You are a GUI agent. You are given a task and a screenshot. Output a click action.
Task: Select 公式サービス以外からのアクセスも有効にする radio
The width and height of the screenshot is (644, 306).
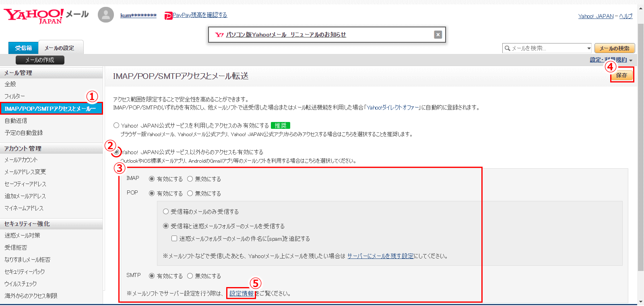point(116,152)
